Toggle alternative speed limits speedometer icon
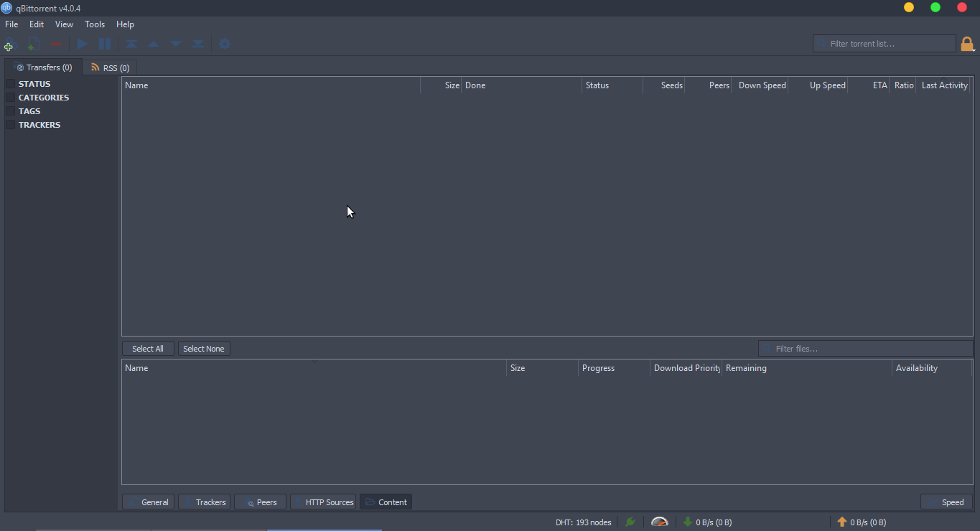 [x=660, y=522]
